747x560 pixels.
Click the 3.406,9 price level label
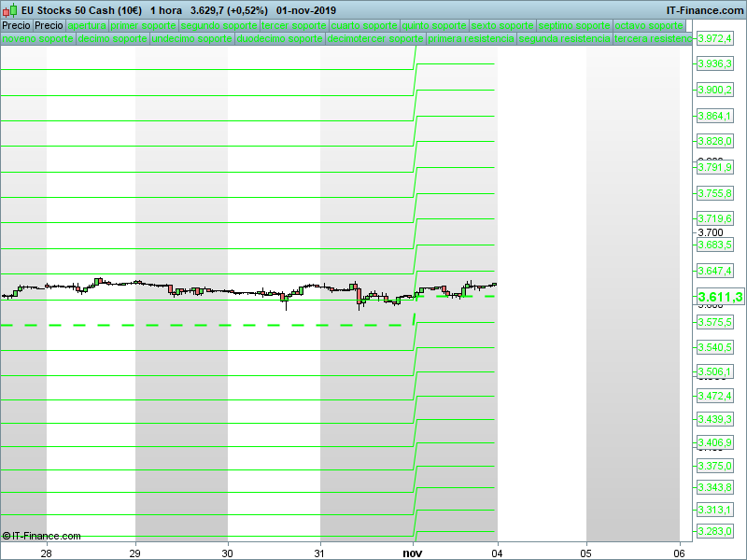(714, 442)
